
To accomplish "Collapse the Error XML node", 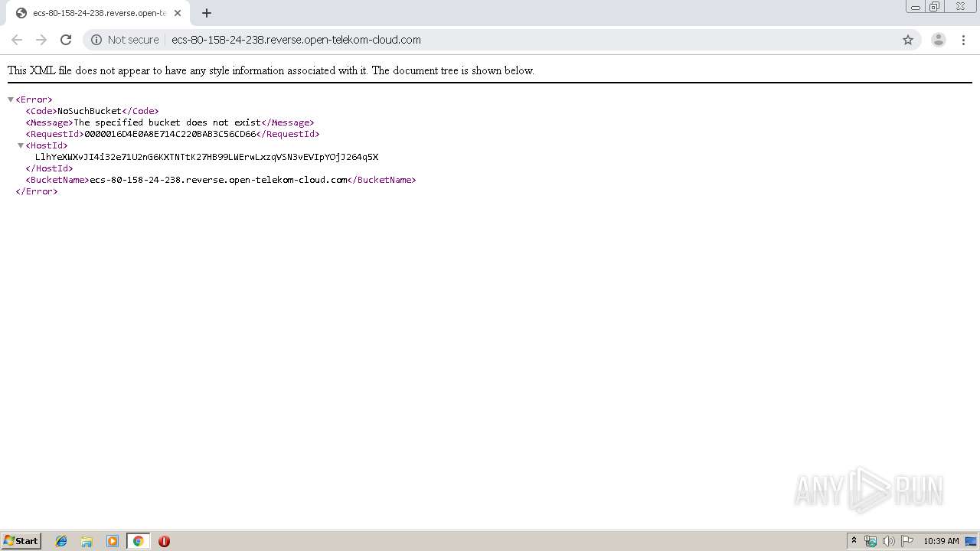I will [x=11, y=99].
